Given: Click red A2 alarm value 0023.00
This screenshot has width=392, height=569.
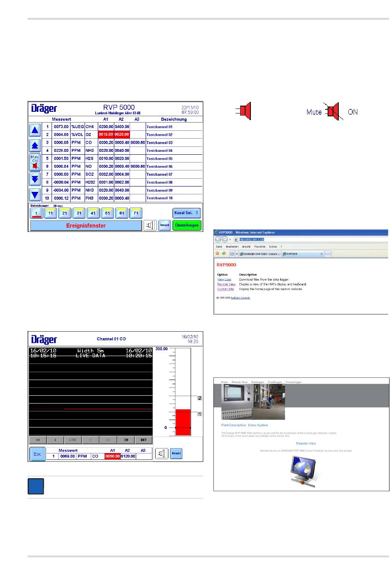Looking at the screenshot, I should pyautogui.click(x=122, y=135).
